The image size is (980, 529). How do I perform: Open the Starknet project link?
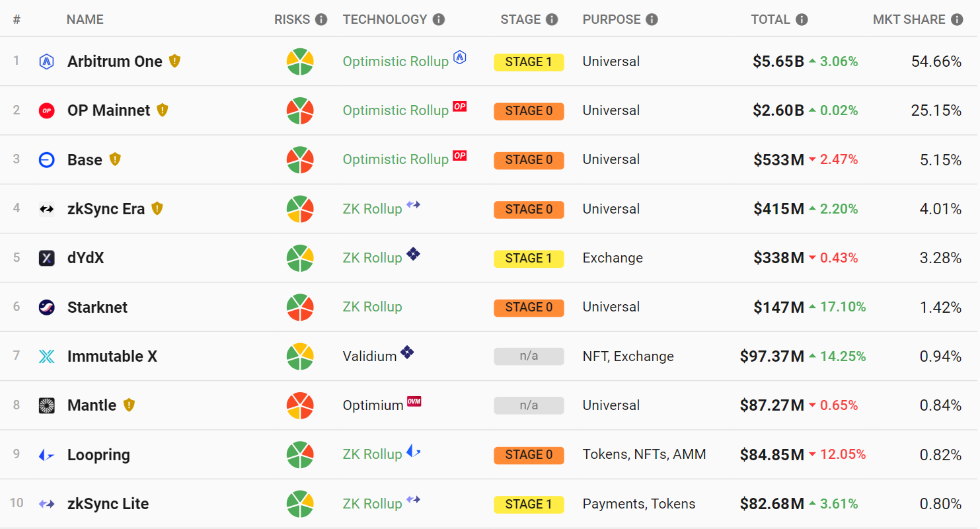(98, 307)
